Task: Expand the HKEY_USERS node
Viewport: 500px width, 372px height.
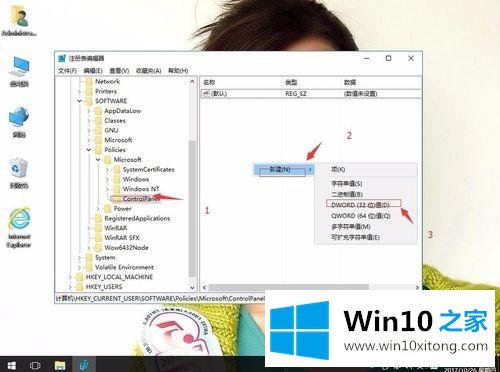Action: pyautogui.click(x=70, y=287)
